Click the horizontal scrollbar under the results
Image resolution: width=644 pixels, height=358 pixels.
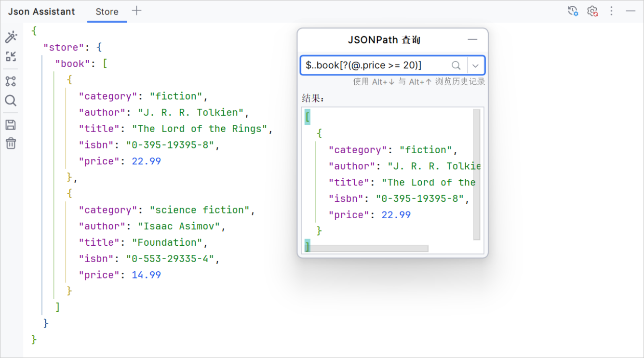[x=369, y=248]
